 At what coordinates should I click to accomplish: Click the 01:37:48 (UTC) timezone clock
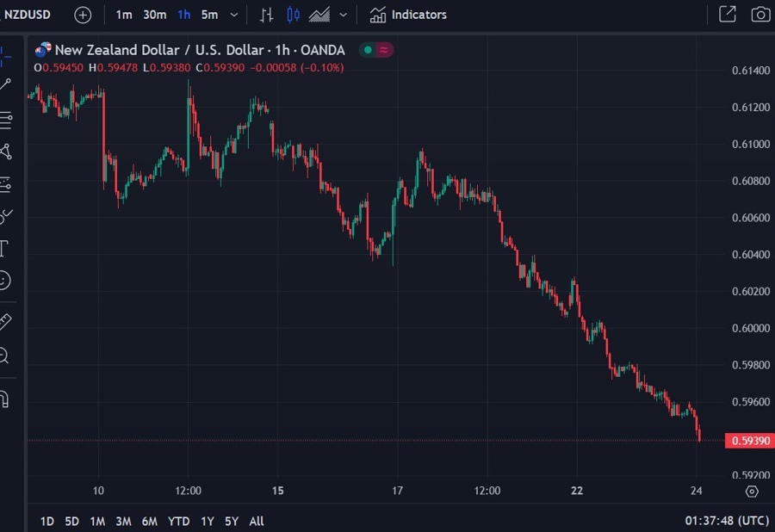point(727,521)
